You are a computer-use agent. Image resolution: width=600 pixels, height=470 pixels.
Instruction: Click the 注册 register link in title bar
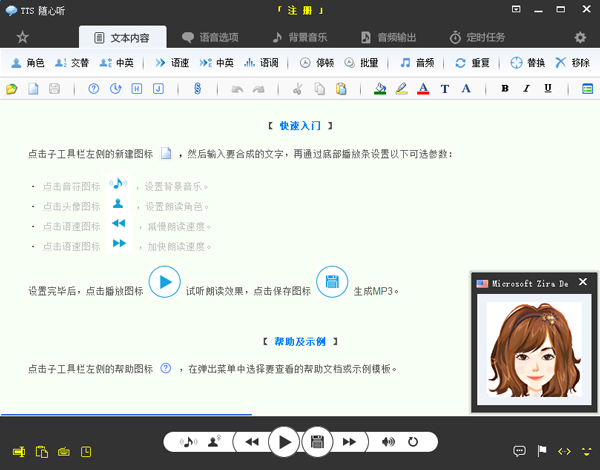coord(300,10)
